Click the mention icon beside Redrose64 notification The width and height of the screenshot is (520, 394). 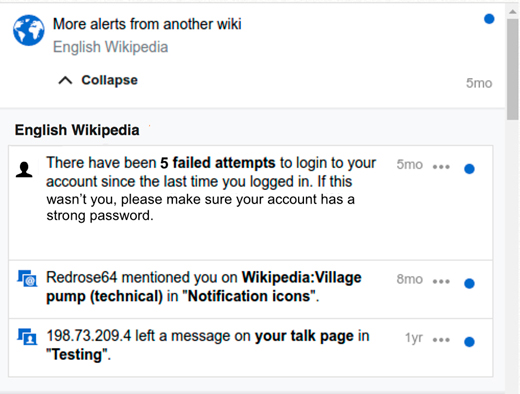point(27,279)
